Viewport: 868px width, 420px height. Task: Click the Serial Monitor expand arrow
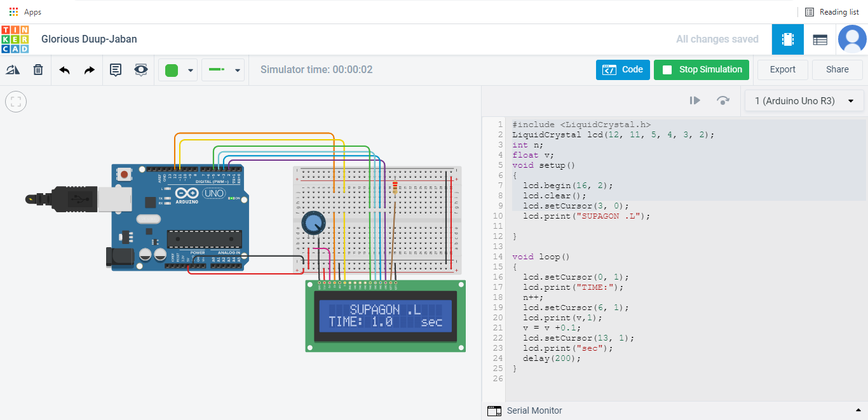pyautogui.click(x=858, y=410)
